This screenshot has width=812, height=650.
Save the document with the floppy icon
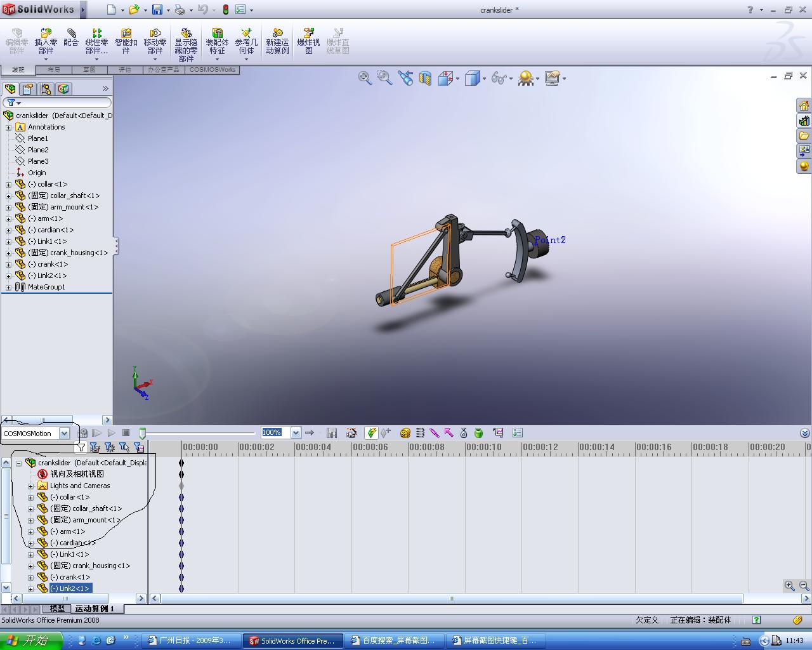tap(157, 10)
